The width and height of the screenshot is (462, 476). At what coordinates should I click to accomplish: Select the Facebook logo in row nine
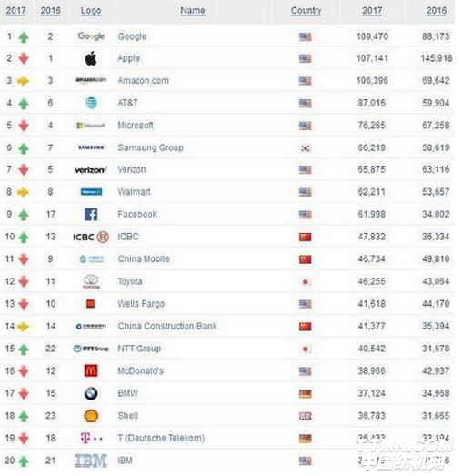(91, 214)
